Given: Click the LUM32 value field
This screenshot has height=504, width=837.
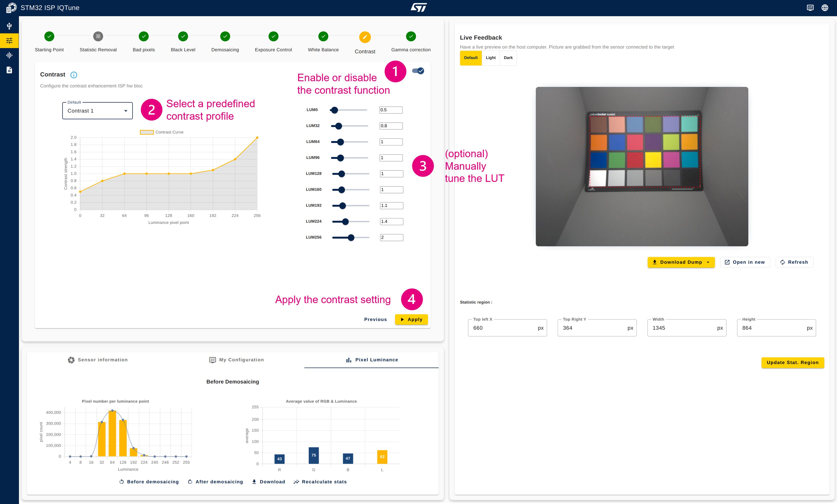Looking at the screenshot, I should point(391,126).
